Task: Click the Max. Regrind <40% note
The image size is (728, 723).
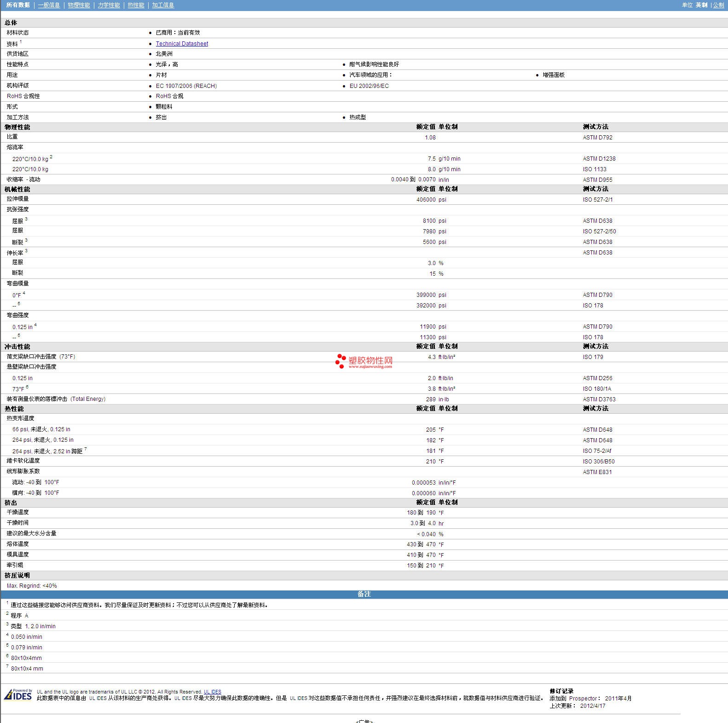Action: pyautogui.click(x=32, y=586)
